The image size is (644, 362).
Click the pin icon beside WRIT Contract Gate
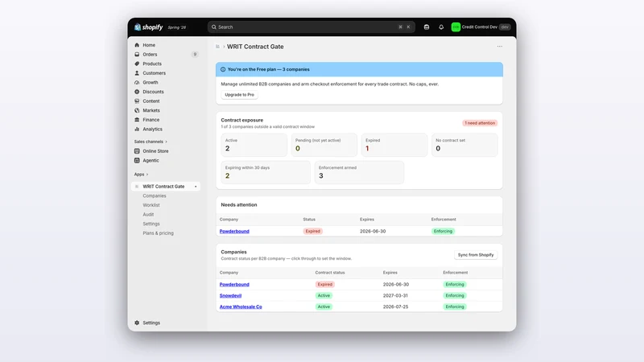[x=196, y=187]
